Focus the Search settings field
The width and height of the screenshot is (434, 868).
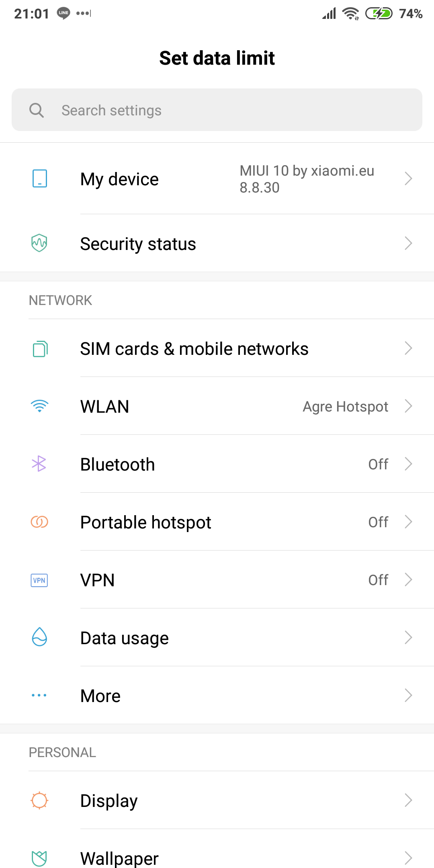(217, 110)
